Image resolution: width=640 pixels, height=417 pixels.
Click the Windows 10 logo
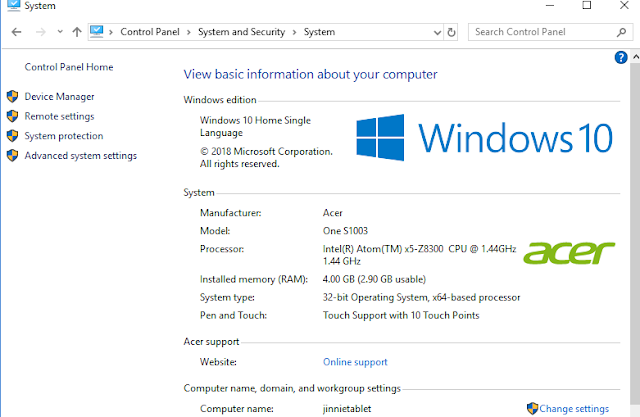coord(484,138)
